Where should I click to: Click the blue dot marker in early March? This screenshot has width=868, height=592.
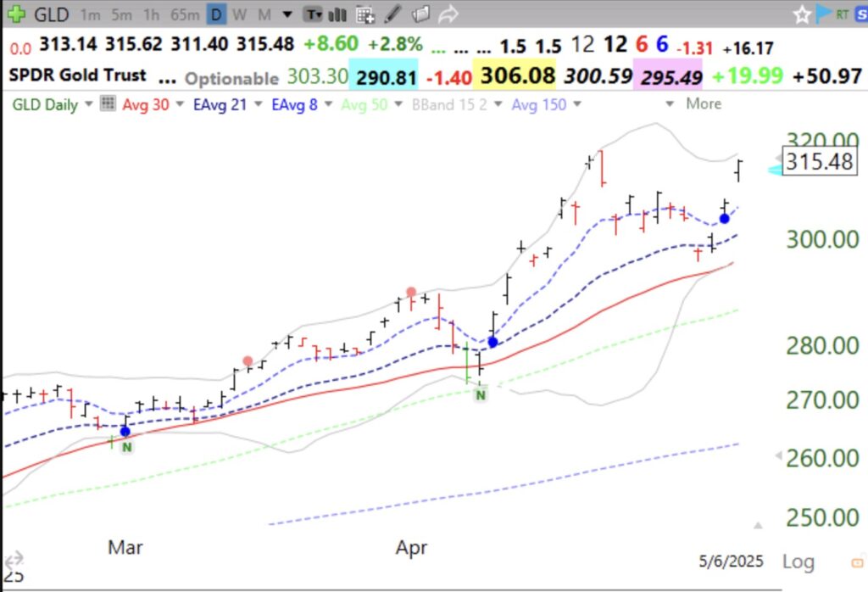[125, 432]
